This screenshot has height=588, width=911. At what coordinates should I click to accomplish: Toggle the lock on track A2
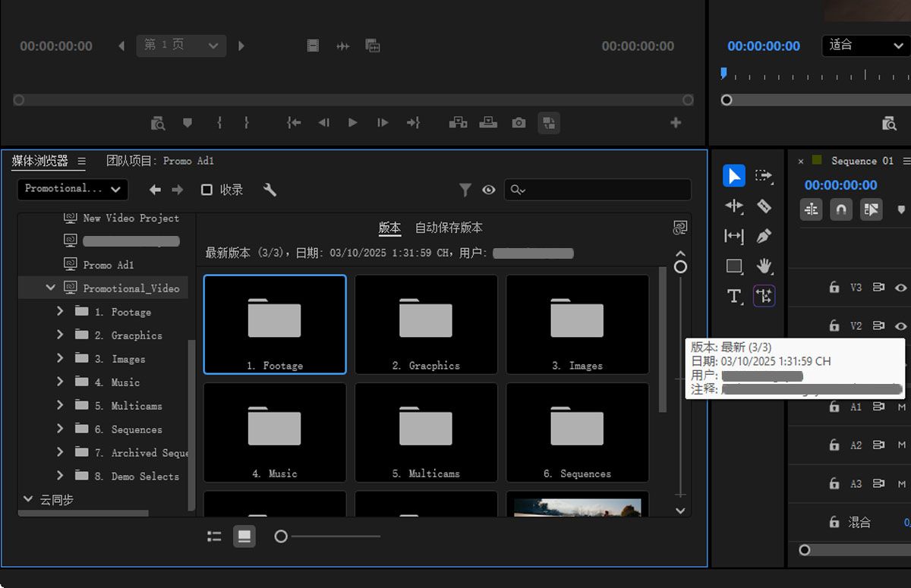[x=834, y=445]
